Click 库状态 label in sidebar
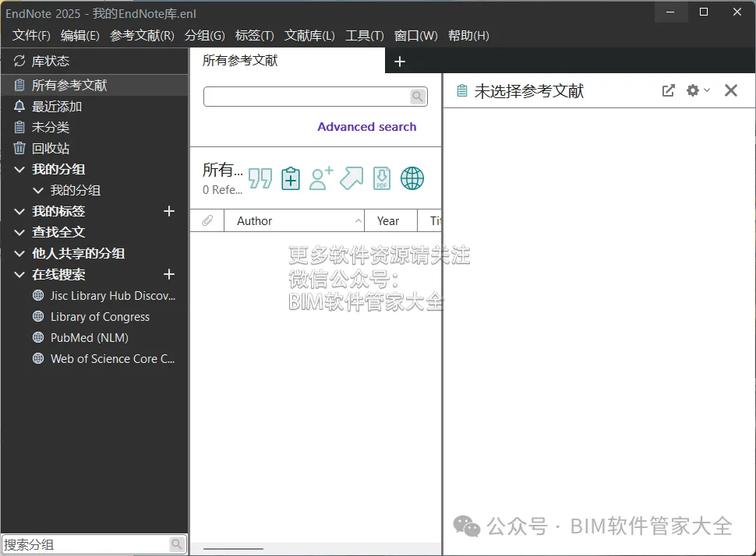Image resolution: width=756 pixels, height=556 pixels. 51,62
